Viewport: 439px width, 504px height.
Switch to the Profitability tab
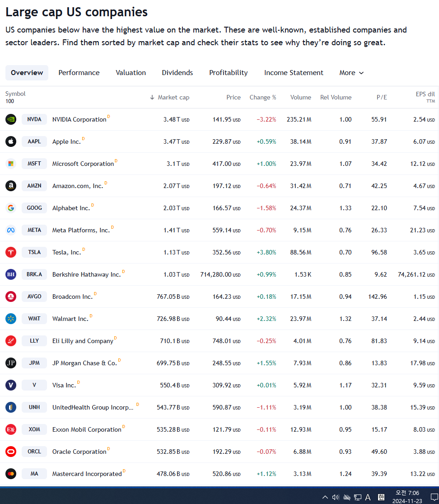(229, 73)
